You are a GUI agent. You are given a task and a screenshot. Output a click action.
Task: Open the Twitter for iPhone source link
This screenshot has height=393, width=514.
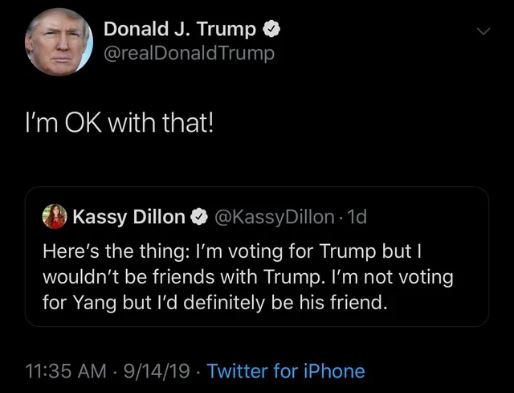pos(286,371)
